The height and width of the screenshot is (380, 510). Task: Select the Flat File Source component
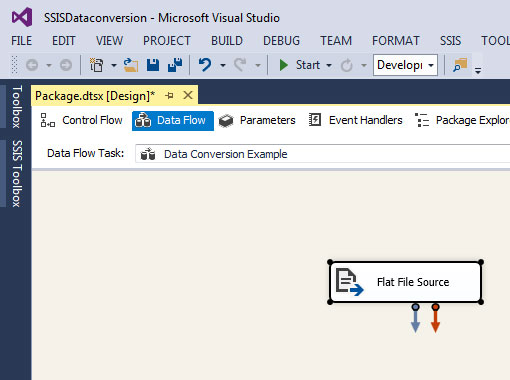coord(405,282)
